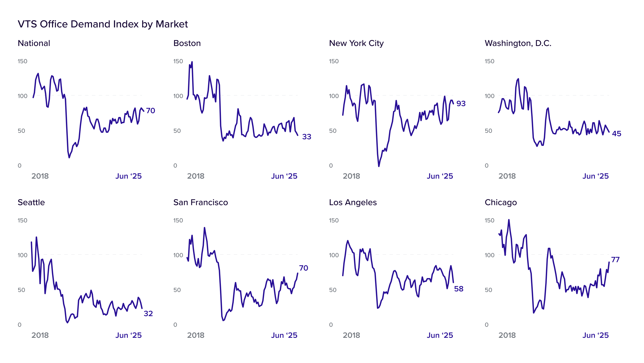The image size is (644, 363).
Task: Click the 150 axis label on Seattle chart
Action: pos(23,220)
